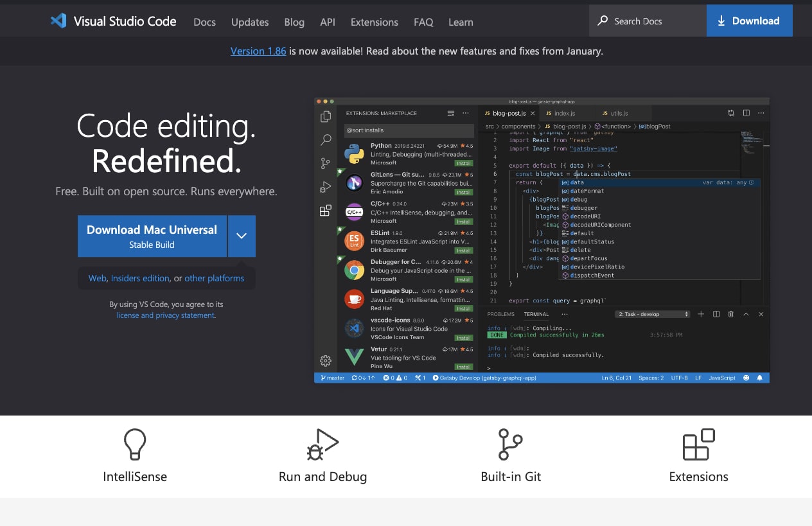Click the terminal plus icon in screenshot
The width and height of the screenshot is (812, 526).
(x=701, y=314)
